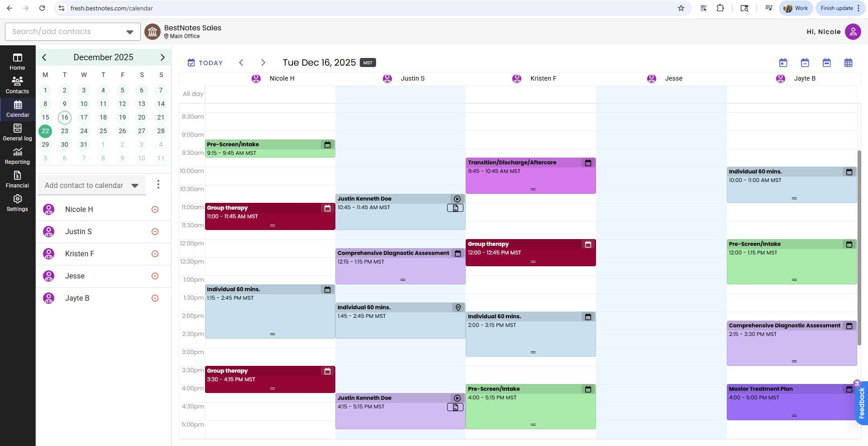Open Jayte's Individual 60 mins 10:00 event

click(x=792, y=185)
